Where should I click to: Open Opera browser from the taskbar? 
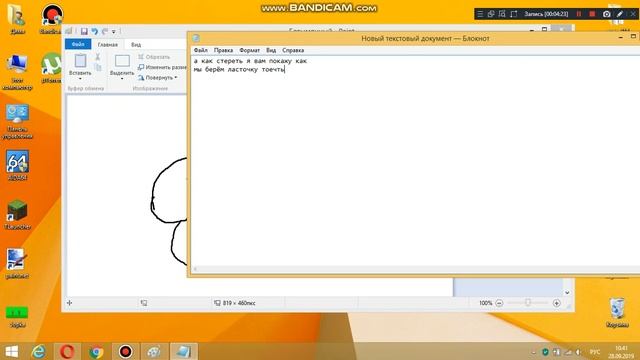(x=67, y=352)
